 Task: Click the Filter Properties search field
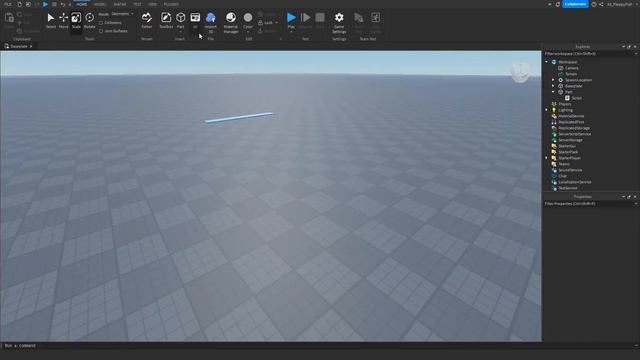pos(591,204)
